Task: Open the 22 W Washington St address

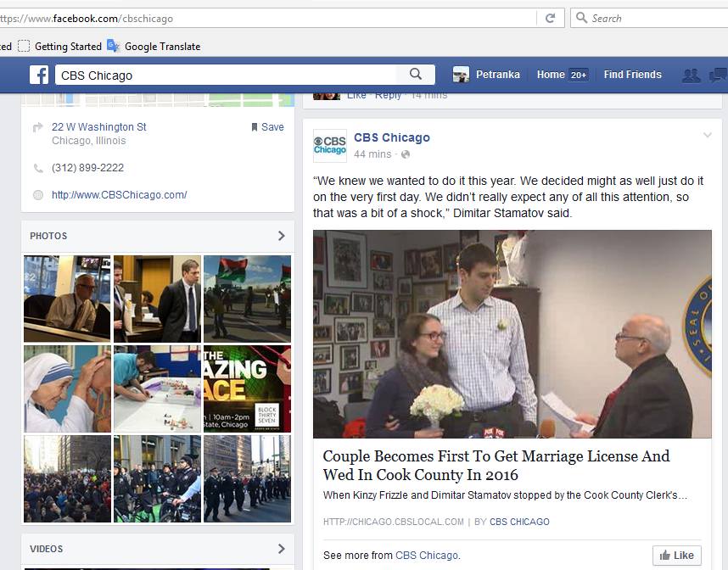Action: tap(98, 127)
